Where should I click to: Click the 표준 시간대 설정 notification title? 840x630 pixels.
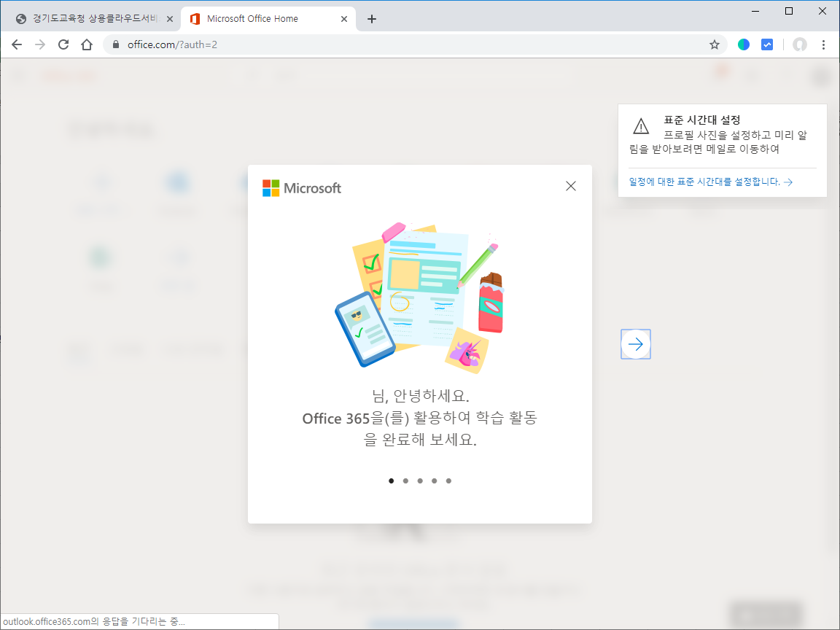701,120
